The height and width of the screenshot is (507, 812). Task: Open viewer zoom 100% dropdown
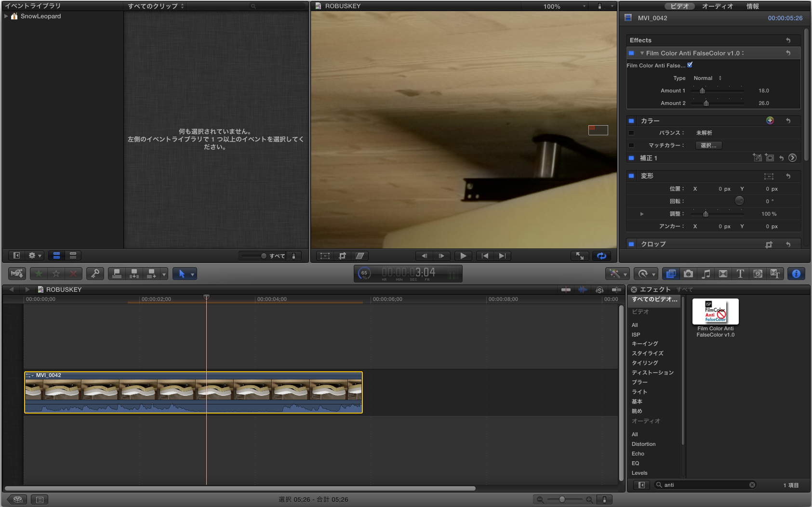click(x=564, y=6)
